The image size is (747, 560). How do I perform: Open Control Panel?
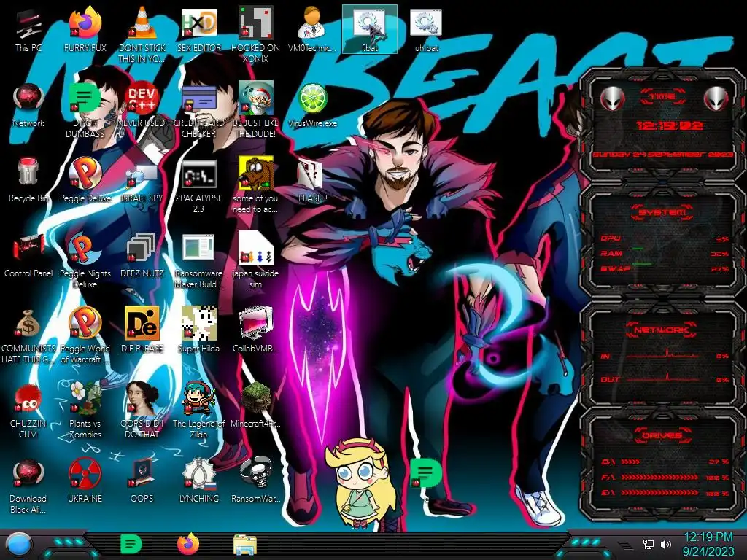click(28, 255)
